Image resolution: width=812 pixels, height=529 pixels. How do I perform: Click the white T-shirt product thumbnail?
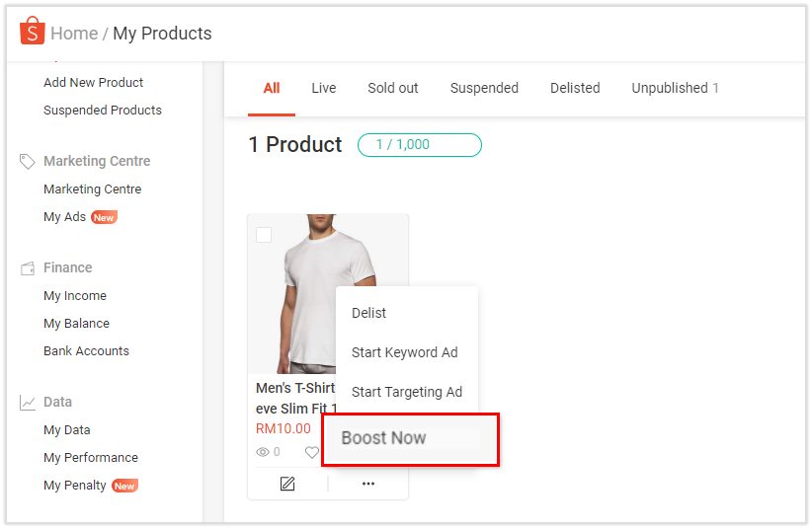pyautogui.click(x=328, y=293)
